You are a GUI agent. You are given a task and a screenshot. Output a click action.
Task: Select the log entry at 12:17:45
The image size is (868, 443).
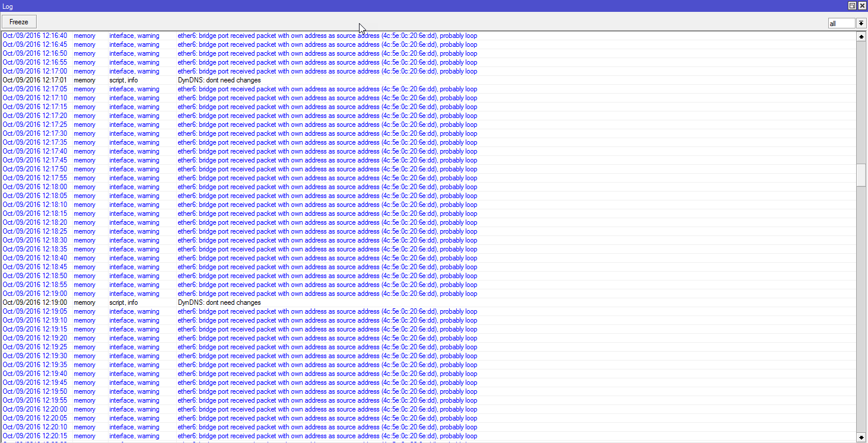tap(429, 160)
